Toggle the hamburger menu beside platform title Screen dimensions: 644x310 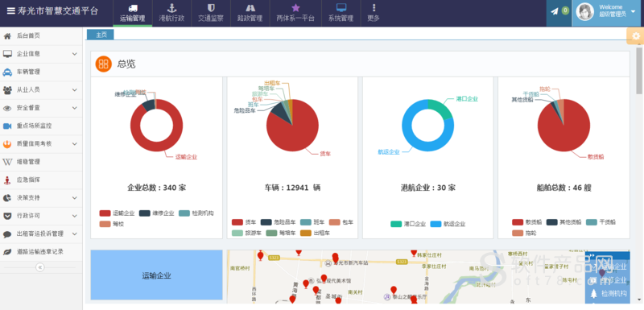point(10,11)
